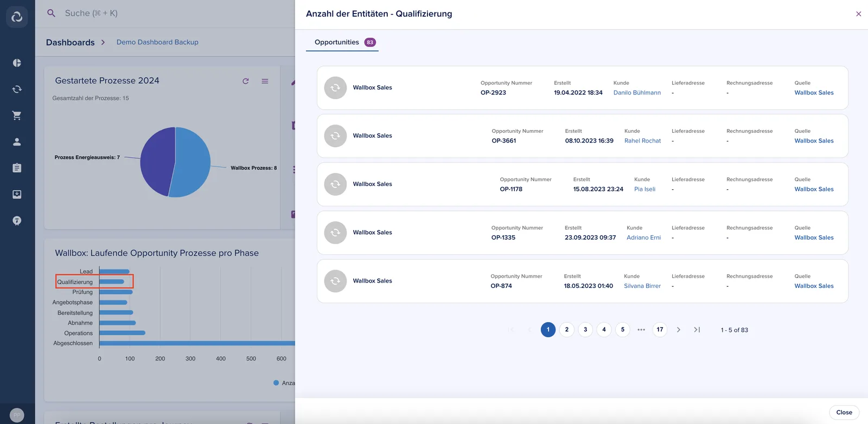Click opportunity number OP-874
868x424 pixels.
pos(501,286)
